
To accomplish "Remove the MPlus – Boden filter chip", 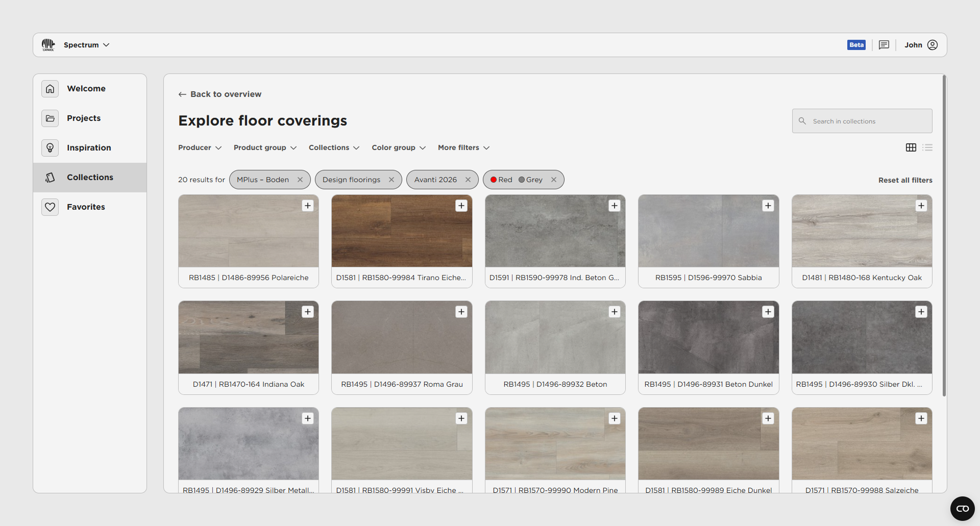I will pyautogui.click(x=300, y=180).
